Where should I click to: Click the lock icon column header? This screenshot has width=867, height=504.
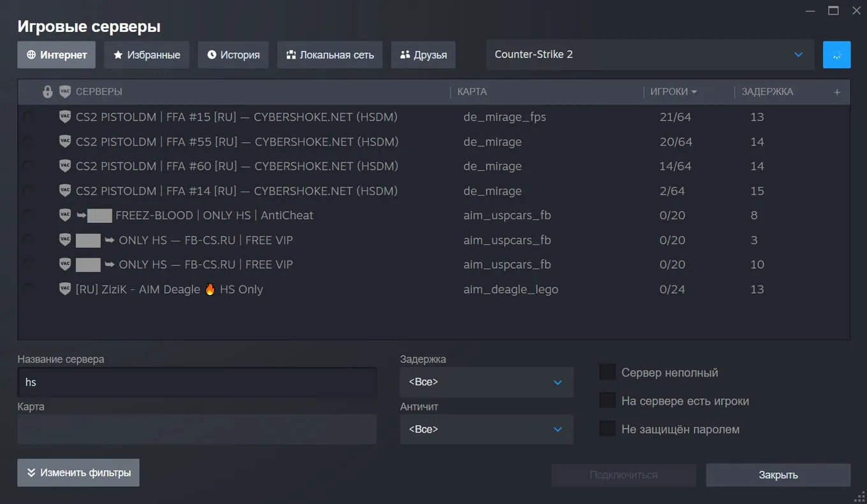pos(47,92)
